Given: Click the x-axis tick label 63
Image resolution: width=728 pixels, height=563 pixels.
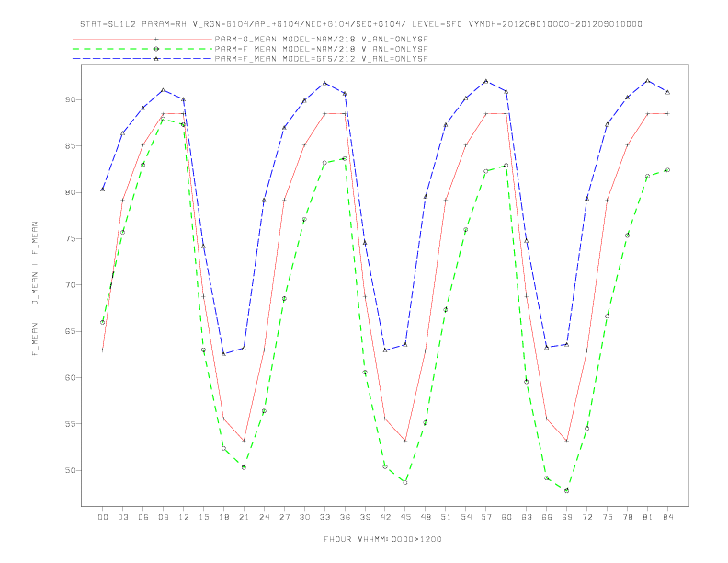Looking at the screenshot, I should 527,517.
